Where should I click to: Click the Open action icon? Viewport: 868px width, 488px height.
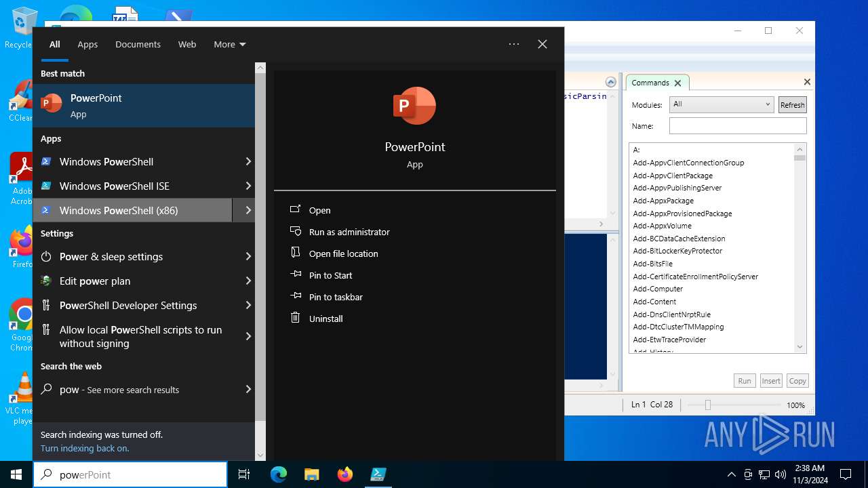pyautogui.click(x=295, y=209)
